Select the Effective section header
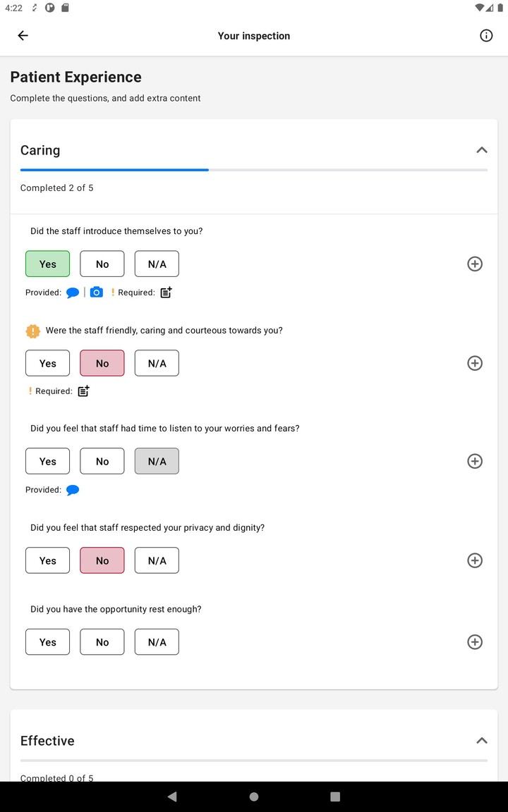Viewport: 508px width, 812px height. coord(47,741)
